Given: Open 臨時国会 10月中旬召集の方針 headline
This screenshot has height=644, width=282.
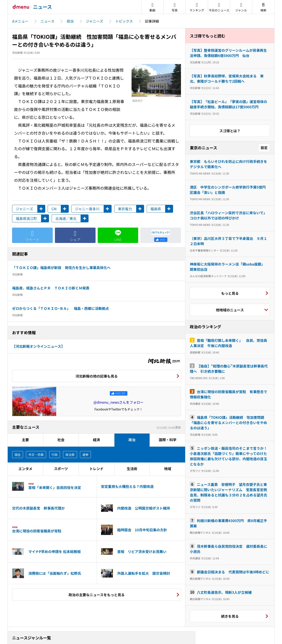Looking at the screenshot, I should tap(142, 530).
